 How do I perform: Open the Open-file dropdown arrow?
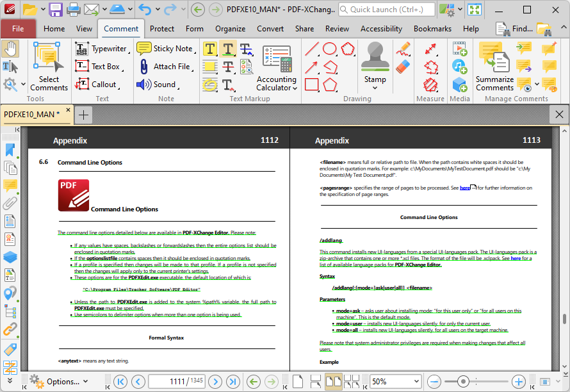coord(43,9)
